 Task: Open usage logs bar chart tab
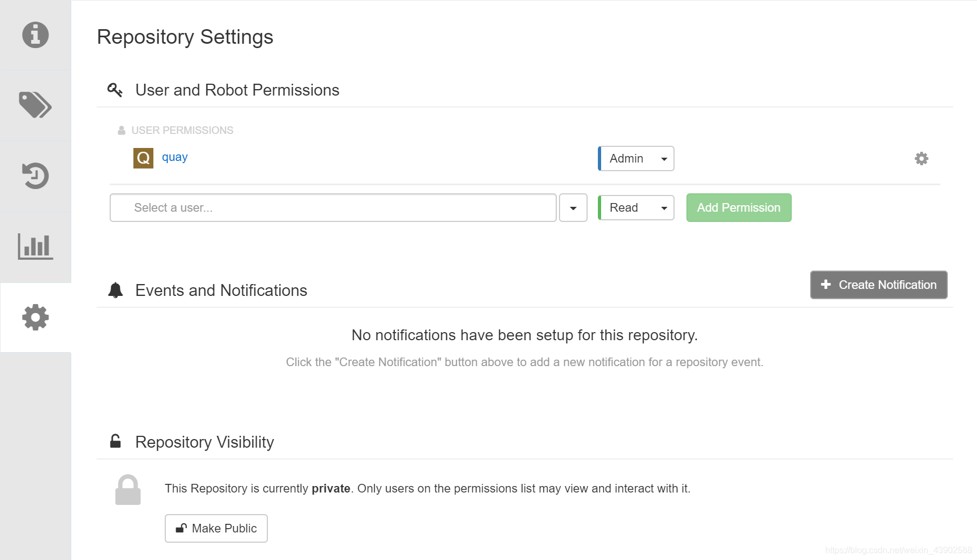[35, 246]
